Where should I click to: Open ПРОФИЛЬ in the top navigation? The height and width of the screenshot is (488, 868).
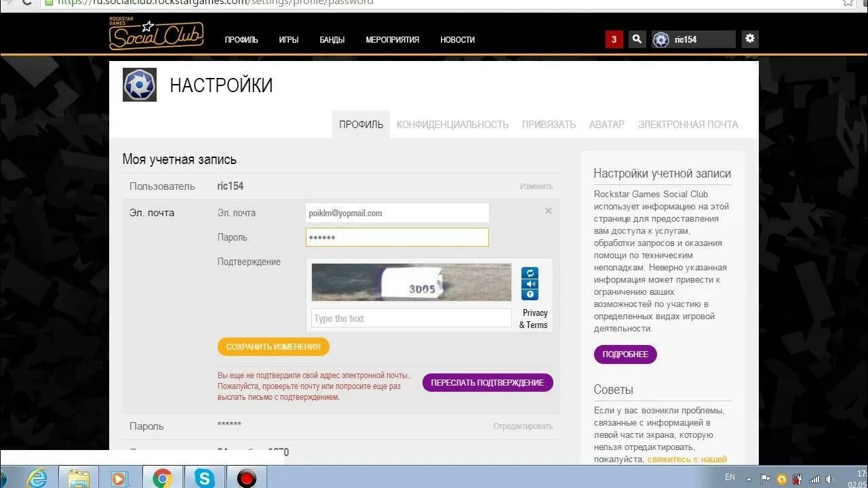pyautogui.click(x=241, y=40)
